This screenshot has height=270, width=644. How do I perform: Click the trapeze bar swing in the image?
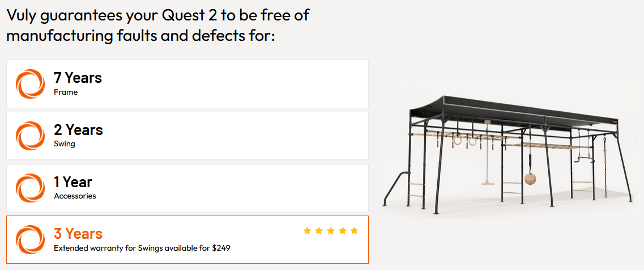pyautogui.click(x=488, y=182)
